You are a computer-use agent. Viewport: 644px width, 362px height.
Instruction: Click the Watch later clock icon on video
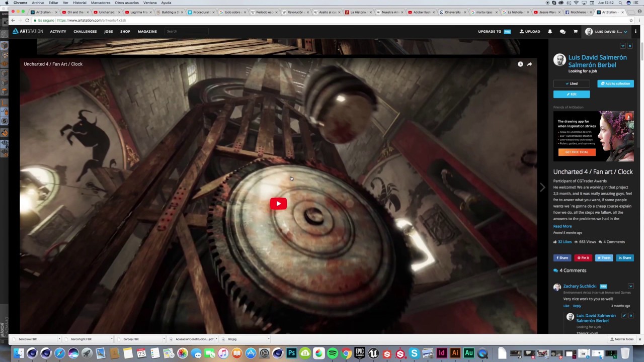pos(520,64)
